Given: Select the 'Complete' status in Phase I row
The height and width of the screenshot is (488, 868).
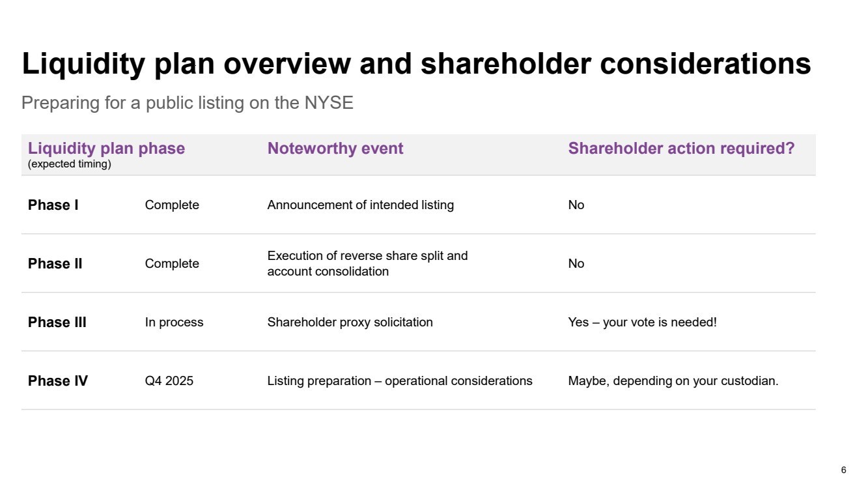Looking at the screenshot, I should (x=172, y=205).
